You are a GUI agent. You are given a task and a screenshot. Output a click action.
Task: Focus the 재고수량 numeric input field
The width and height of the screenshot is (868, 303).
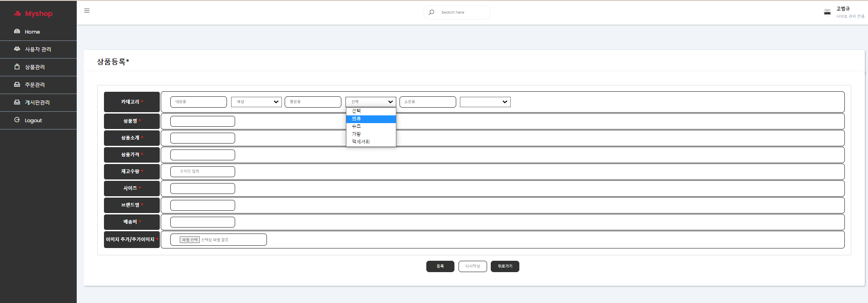point(202,172)
